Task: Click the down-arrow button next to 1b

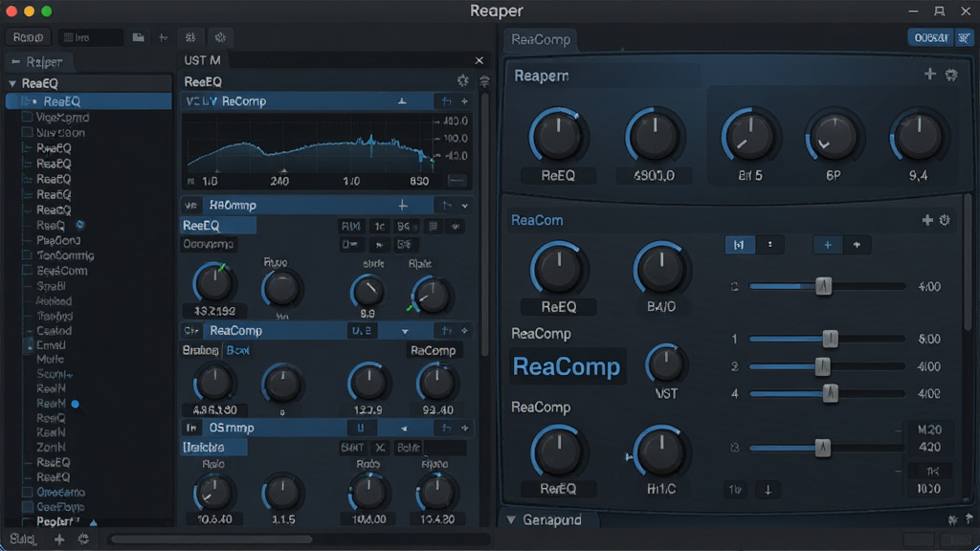Action: [x=768, y=489]
